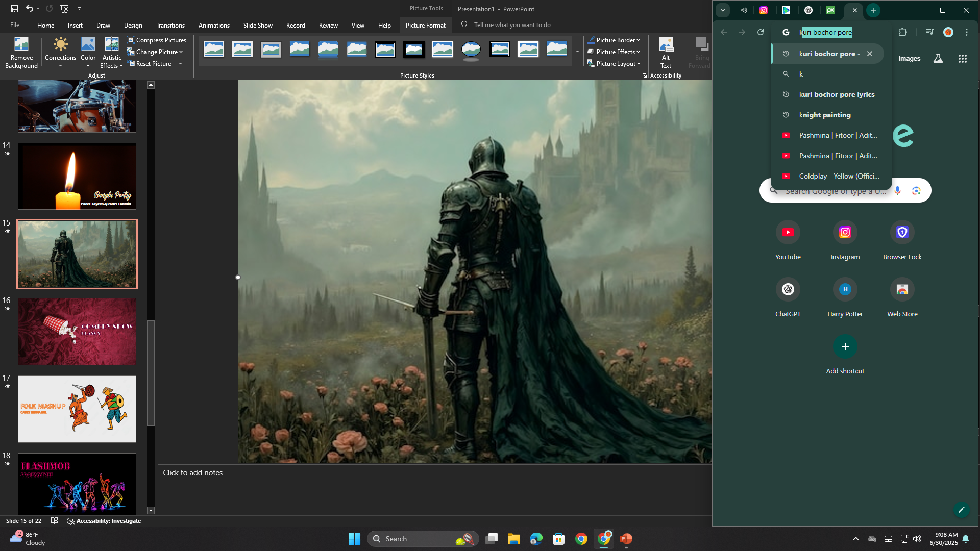This screenshot has height=551, width=980.
Task: Open Chrome tab search dropdown
Action: click(x=723, y=10)
